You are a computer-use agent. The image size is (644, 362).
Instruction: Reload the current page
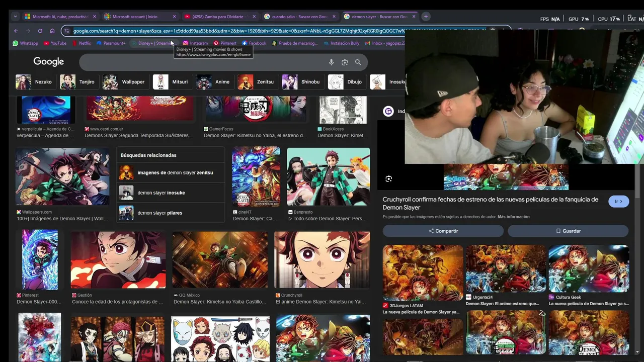40,31
